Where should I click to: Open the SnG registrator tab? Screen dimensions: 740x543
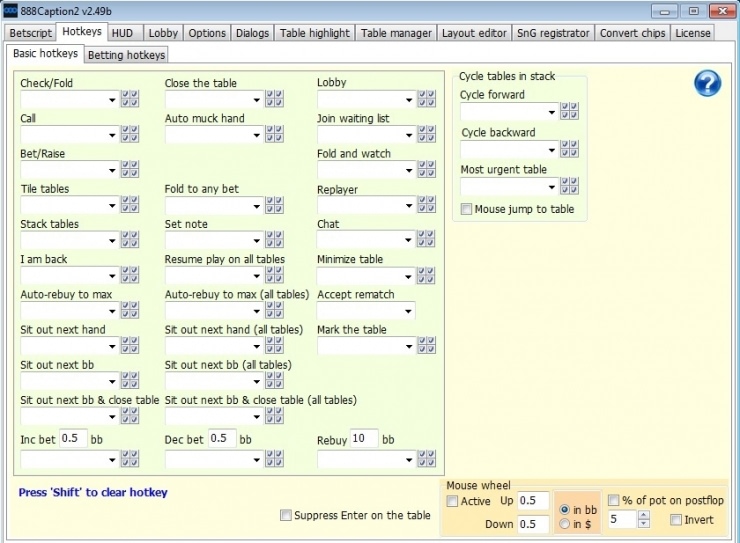pyautogui.click(x=553, y=33)
